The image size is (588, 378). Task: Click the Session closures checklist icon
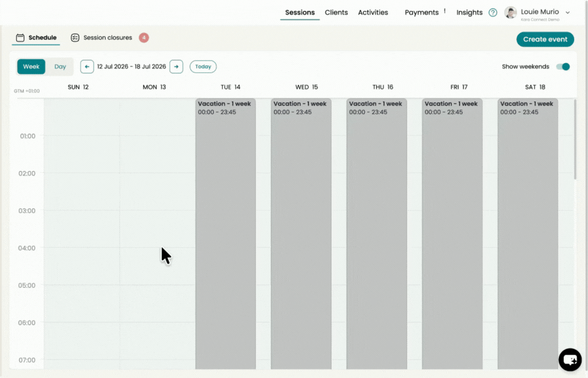point(75,37)
